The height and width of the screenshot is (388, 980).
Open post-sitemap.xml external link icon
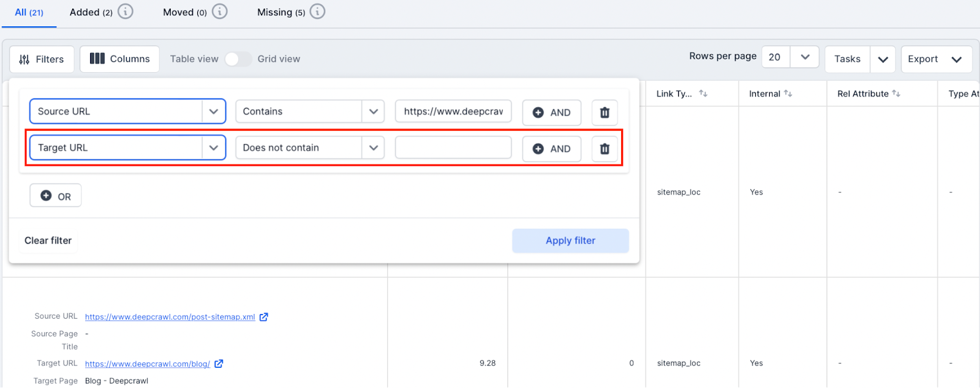[264, 317]
